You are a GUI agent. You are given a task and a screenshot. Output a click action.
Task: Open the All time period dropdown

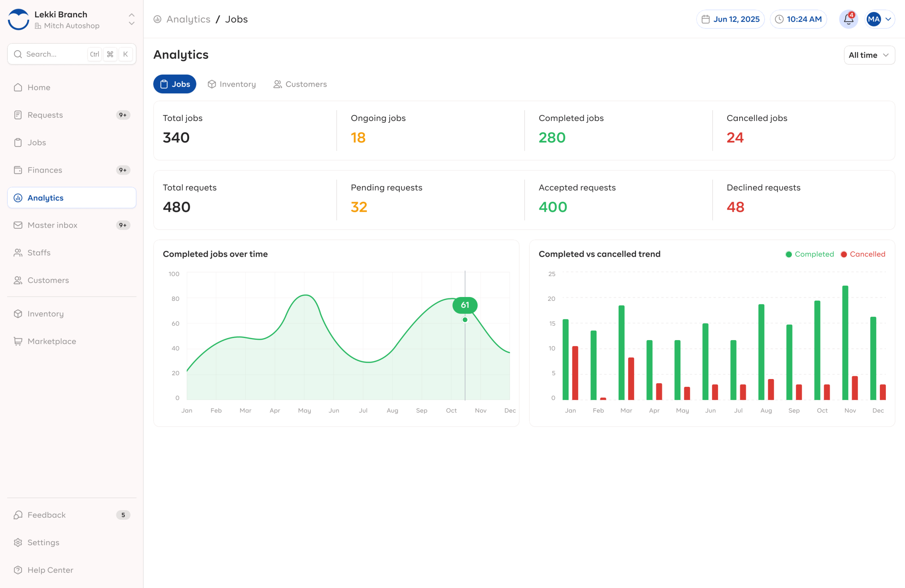click(869, 55)
